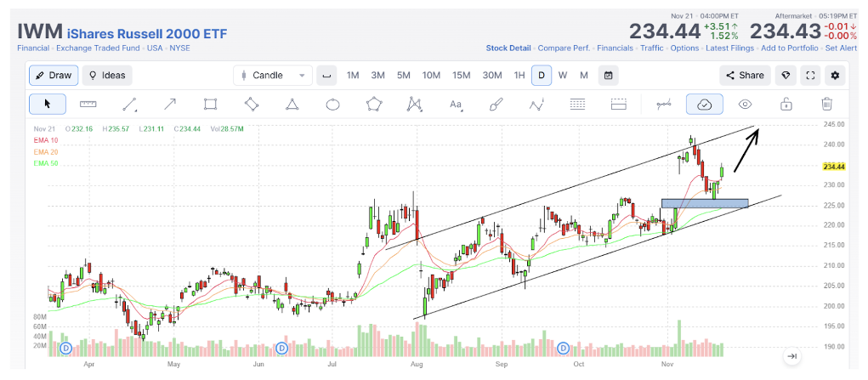
Task: Open the Options link
Action: [684, 48]
